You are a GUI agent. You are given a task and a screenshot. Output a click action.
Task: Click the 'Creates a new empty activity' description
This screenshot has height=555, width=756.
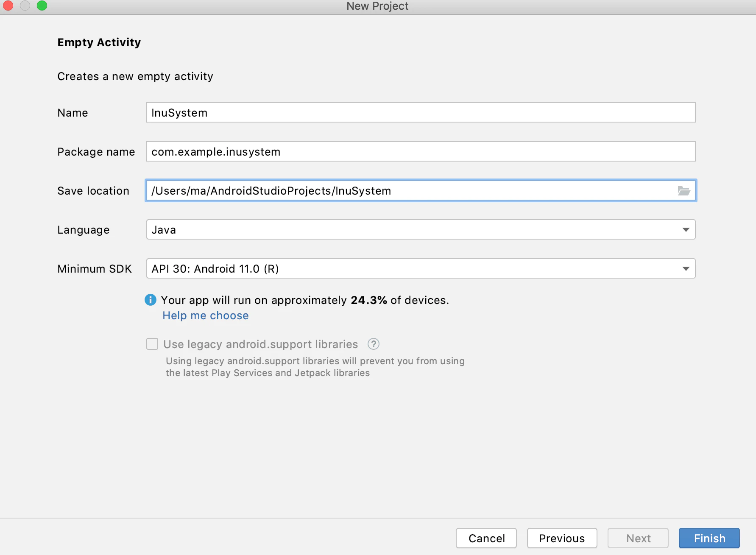point(135,76)
